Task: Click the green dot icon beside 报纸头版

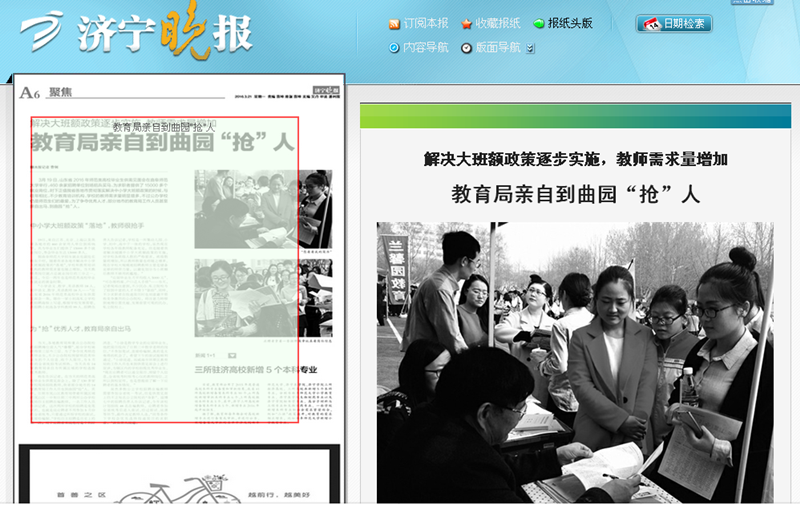Action: [539, 24]
